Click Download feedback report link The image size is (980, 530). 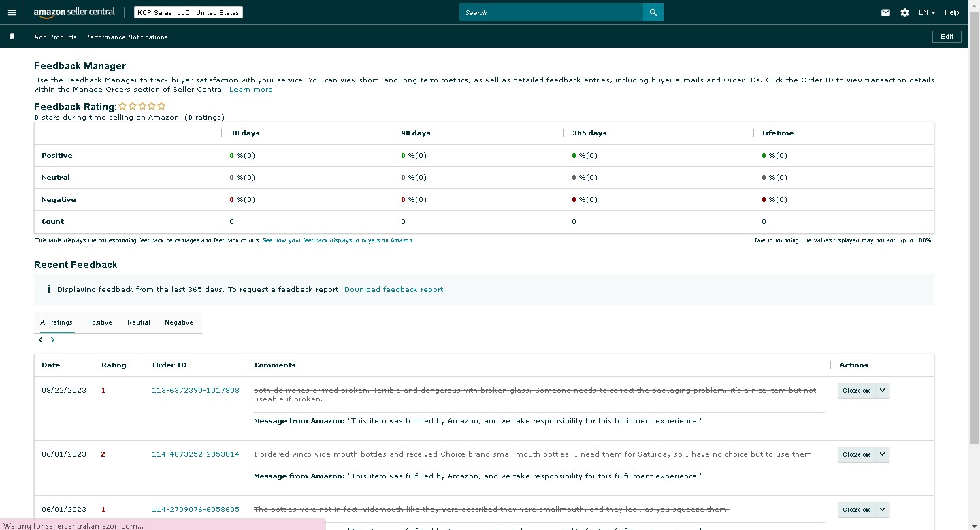[x=393, y=290]
